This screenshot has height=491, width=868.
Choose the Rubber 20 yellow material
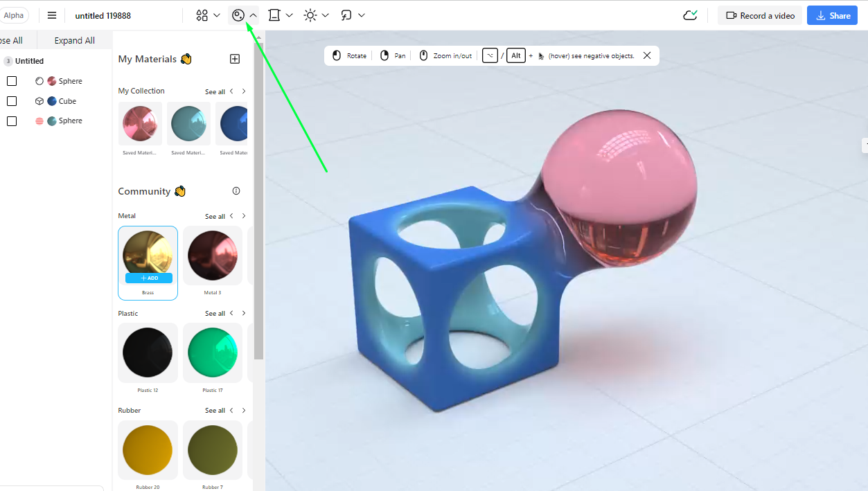[148, 449]
